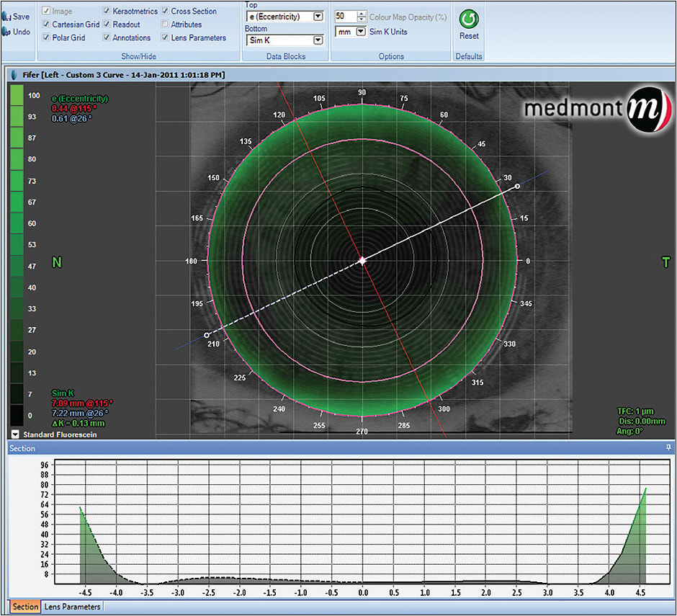Click the pin icon on the Section panel
The height and width of the screenshot is (616, 677).
point(667,448)
